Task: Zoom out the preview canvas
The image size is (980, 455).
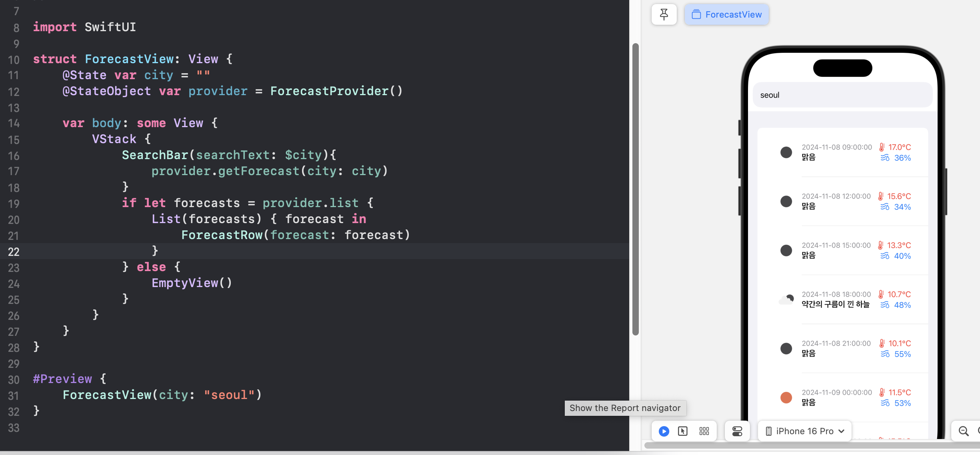Action: 964,431
